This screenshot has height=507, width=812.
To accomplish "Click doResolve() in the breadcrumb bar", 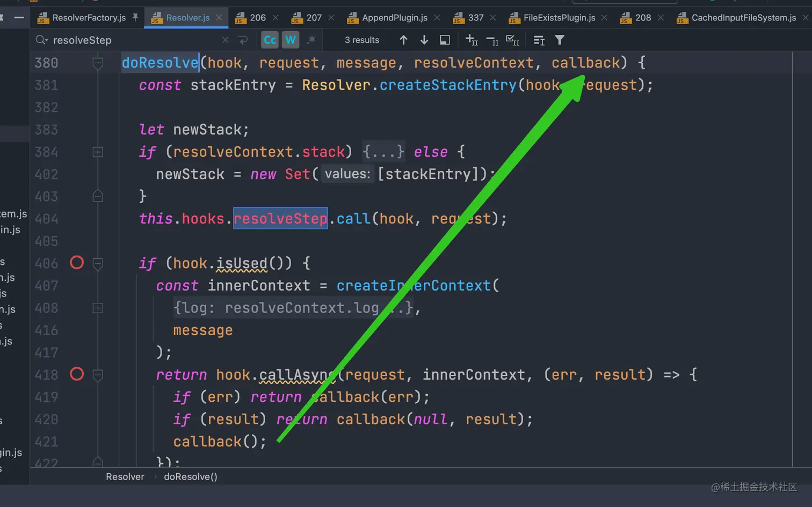I will 190,477.
